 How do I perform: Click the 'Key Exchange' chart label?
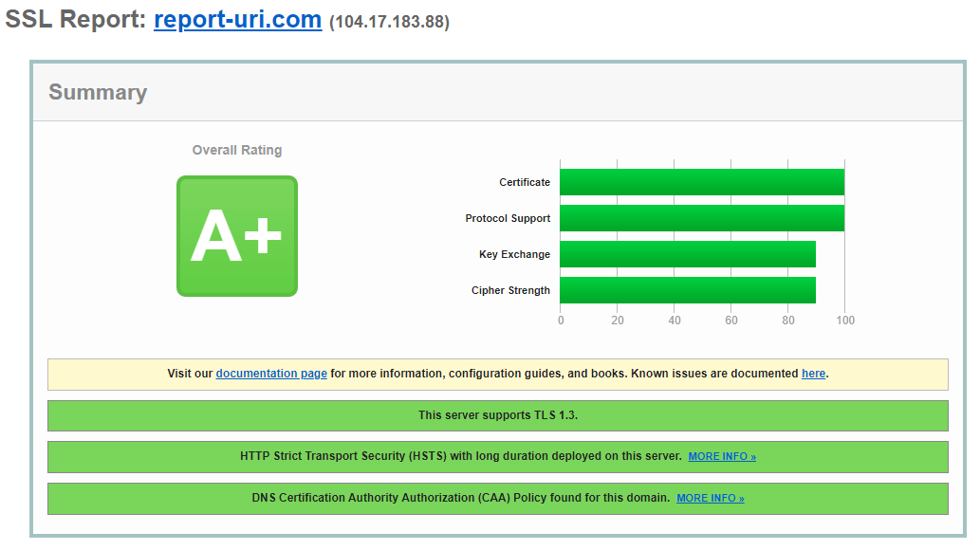click(514, 254)
